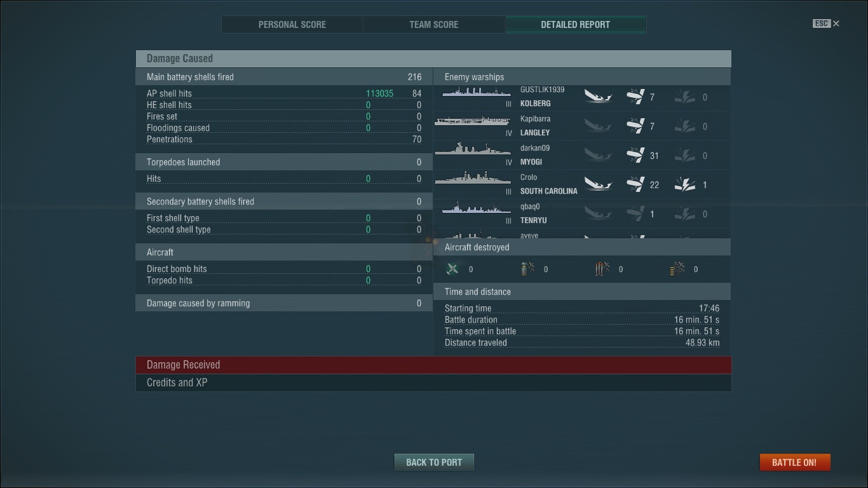This screenshot has height=488, width=868.
Task: Switch to the Personal Score tab
Action: pyautogui.click(x=292, y=25)
